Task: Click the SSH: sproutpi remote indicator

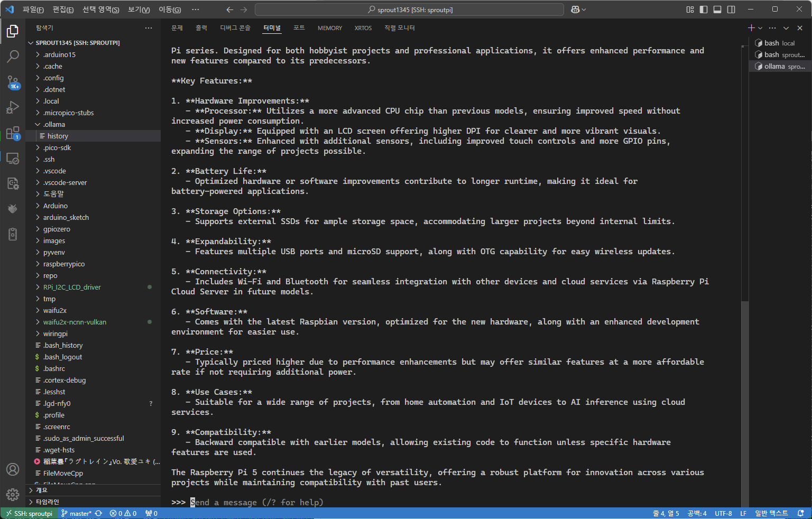Action: (x=29, y=513)
